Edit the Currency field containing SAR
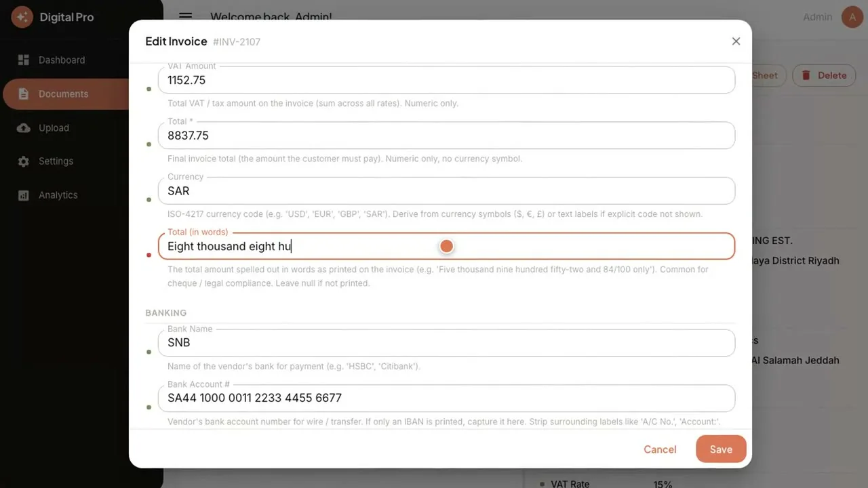 (446, 191)
